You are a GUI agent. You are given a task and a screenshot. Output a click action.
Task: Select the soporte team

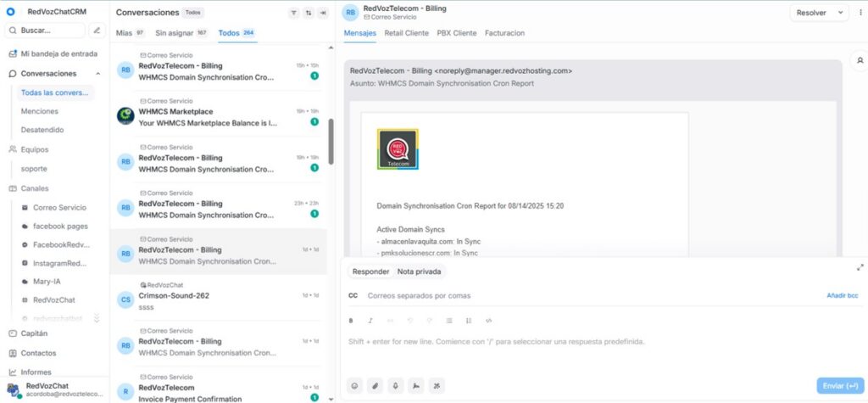point(34,169)
